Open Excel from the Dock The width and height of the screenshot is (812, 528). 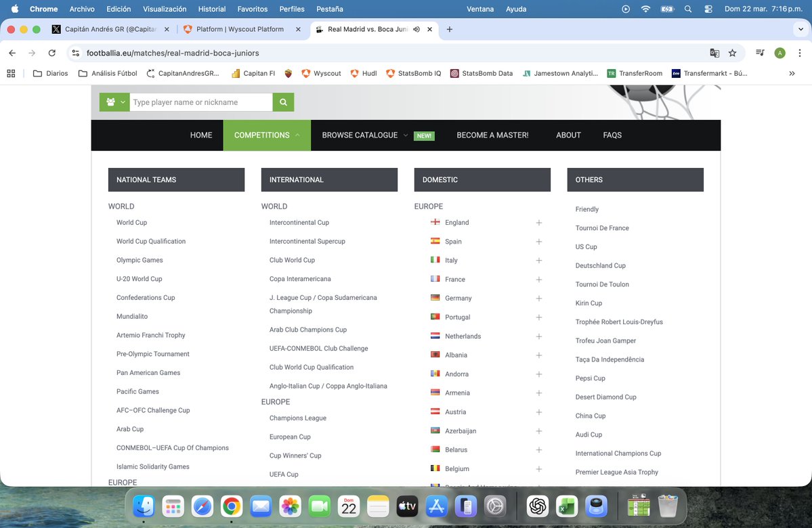(x=567, y=506)
